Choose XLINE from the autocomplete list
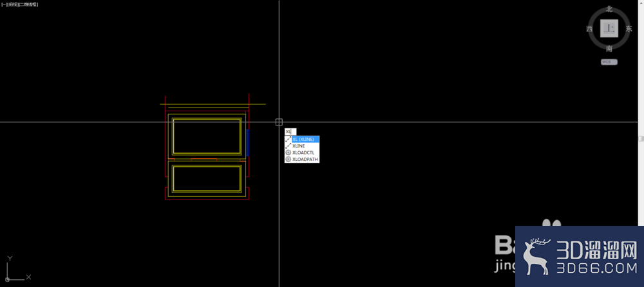Image resolution: width=644 pixels, height=287 pixels. (302, 146)
